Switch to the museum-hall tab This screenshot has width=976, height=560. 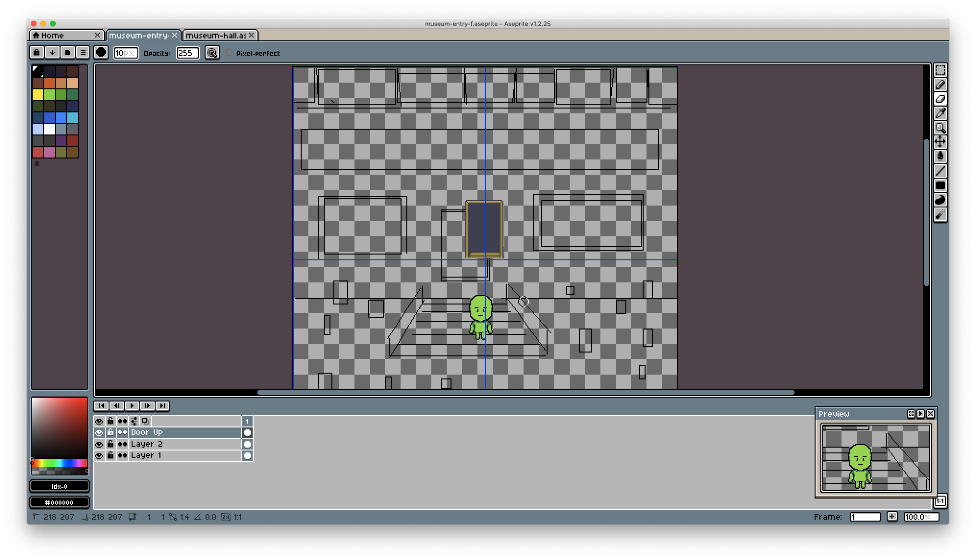[216, 36]
